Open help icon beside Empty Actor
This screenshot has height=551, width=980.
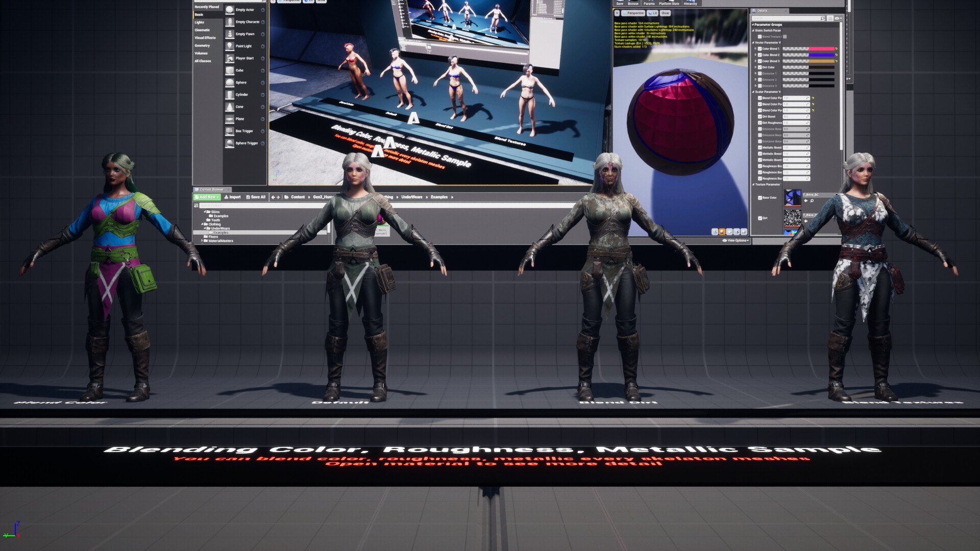[263, 10]
